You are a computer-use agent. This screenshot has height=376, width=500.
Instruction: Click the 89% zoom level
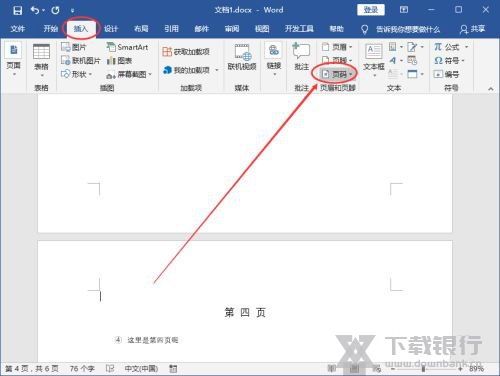click(x=476, y=369)
